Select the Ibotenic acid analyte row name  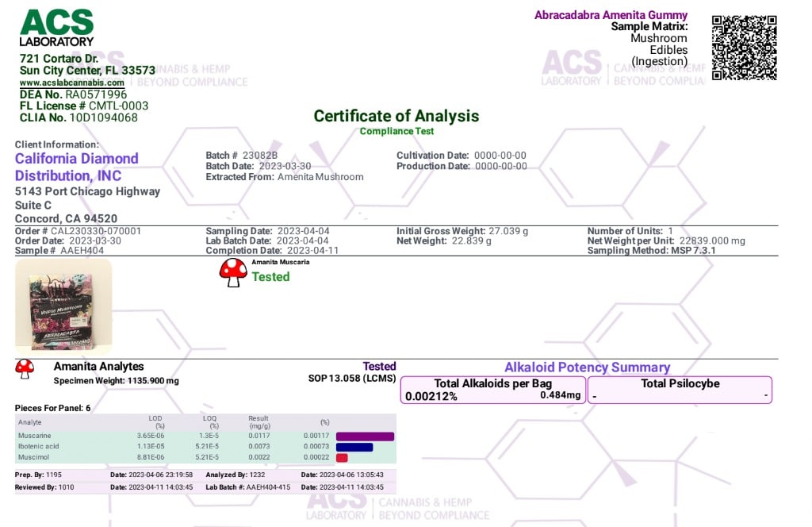(x=38, y=446)
